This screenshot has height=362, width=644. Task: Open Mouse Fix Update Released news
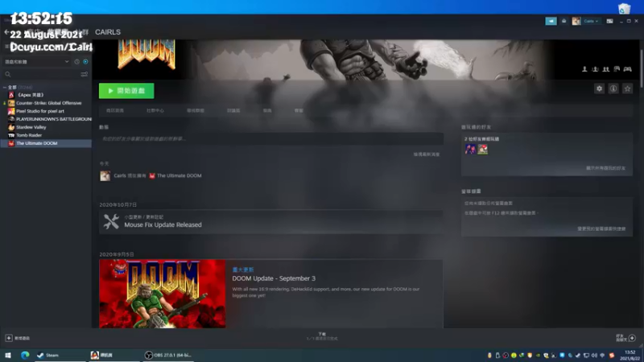163,225
